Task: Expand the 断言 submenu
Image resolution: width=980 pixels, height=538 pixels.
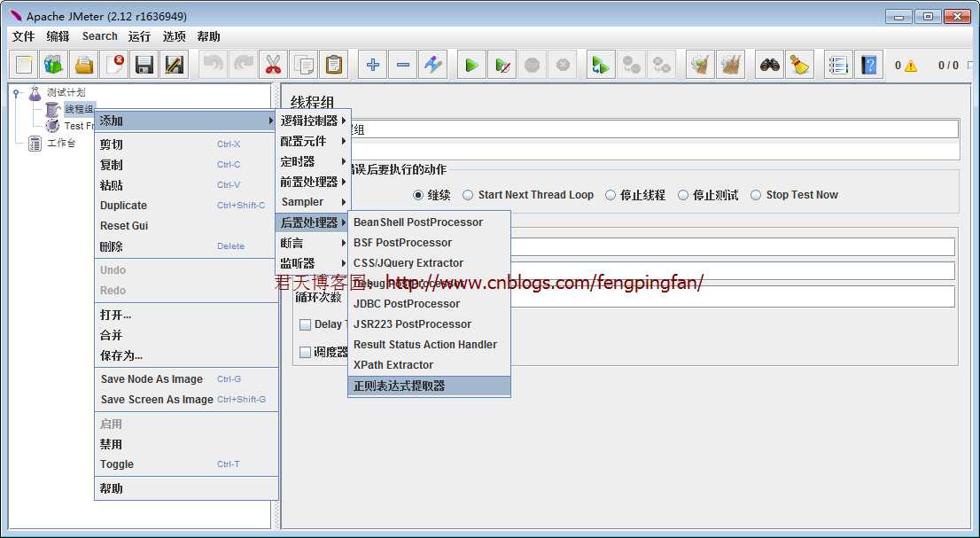Action: (313, 243)
